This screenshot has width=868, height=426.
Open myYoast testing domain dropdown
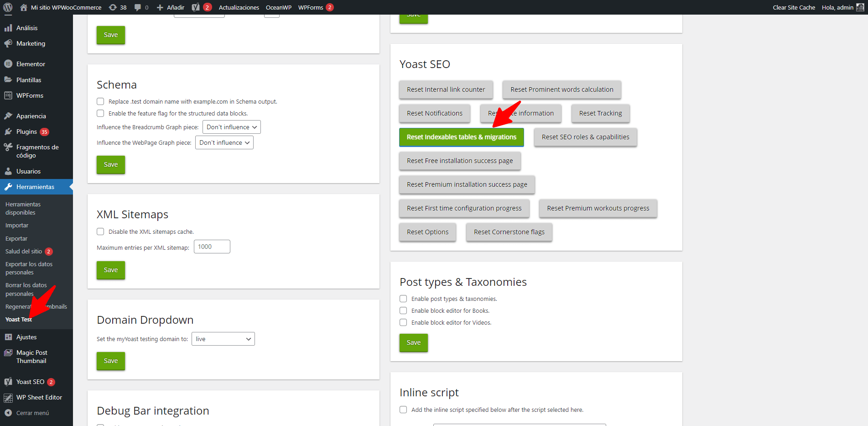(223, 339)
